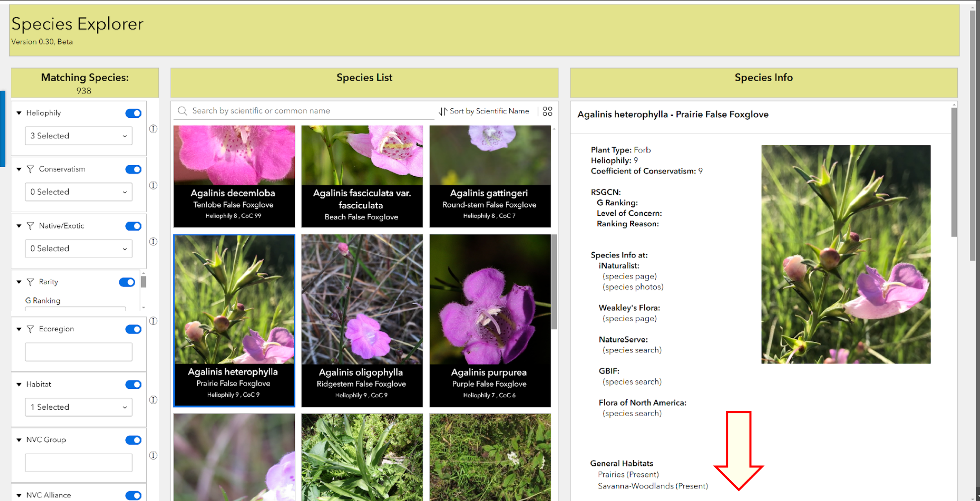The width and height of the screenshot is (980, 501).
Task: Open the Heliophily '3 Selected' dropdown
Action: [79, 136]
